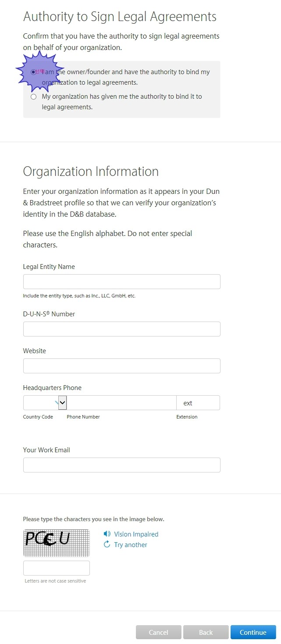The width and height of the screenshot is (281, 644).
Task: Go to previous step with Back button
Action: [x=206, y=632]
